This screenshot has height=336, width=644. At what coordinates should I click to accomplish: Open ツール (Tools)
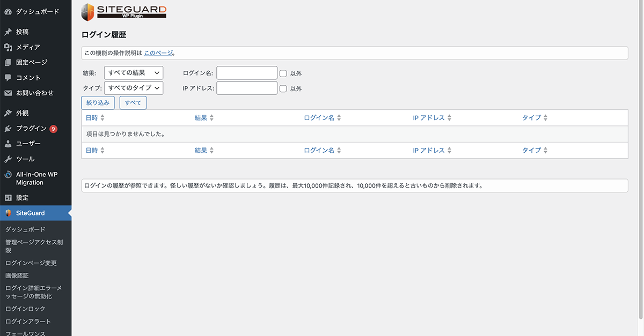(21, 159)
